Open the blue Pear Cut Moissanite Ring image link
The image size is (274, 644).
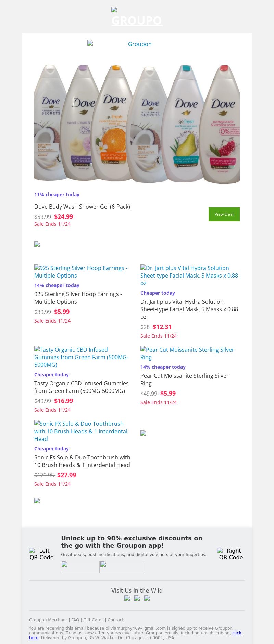coord(187,353)
